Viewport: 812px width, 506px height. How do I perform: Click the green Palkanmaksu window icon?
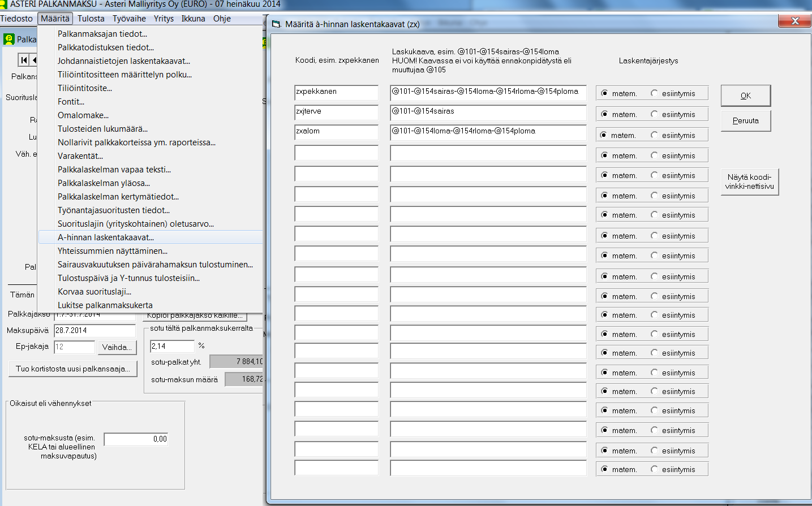click(8, 39)
